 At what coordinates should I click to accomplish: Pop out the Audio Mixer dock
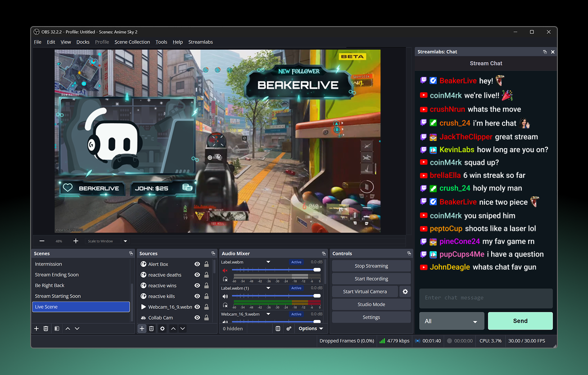pos(324,253)
